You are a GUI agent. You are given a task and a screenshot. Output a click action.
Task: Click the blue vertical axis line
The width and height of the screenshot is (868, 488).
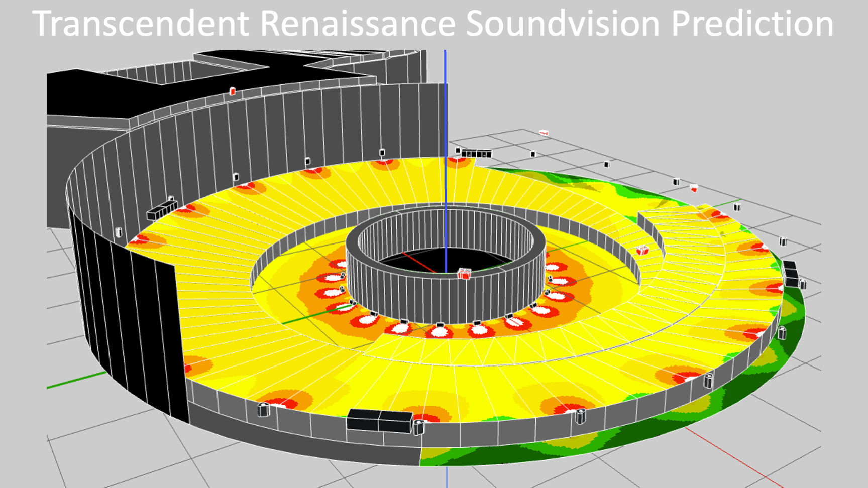(x=446, y=161)
